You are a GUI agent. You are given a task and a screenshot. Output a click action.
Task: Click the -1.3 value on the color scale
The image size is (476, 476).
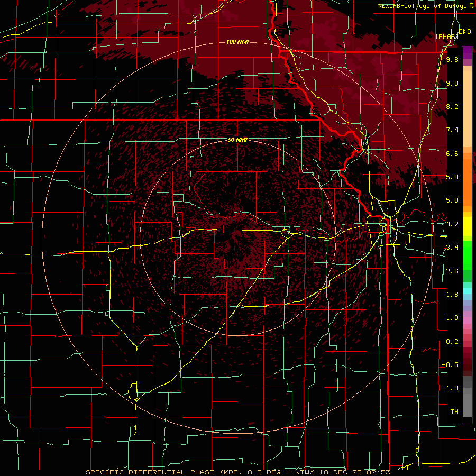tap(450, 388)
